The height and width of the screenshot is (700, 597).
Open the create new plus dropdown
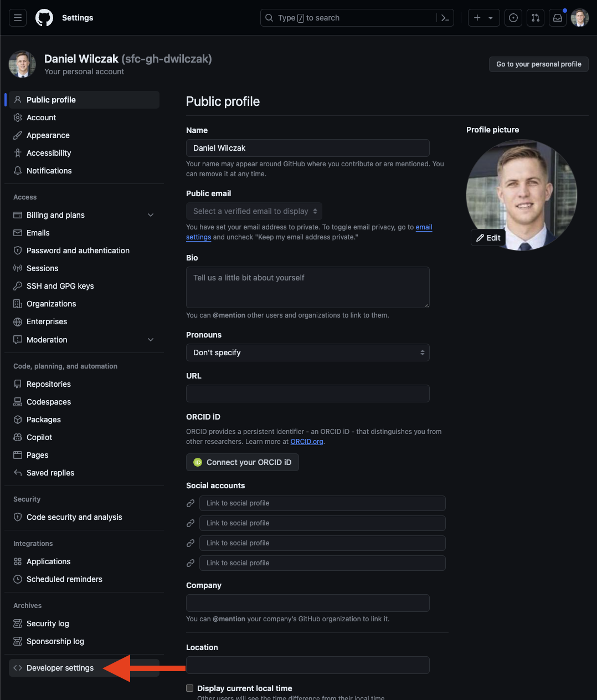483,18
